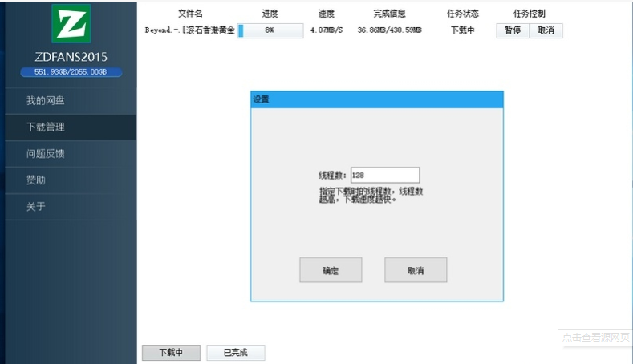The image size is (633, 364).
Task: Cancel the download task in task control
Action: [546, 30]
